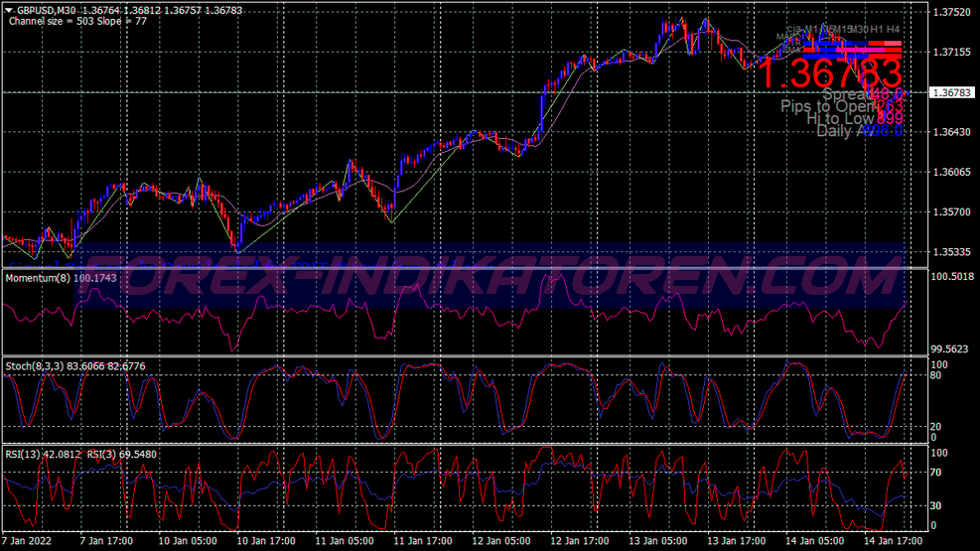Click the '14 Jan 17:00' time axis label

coord(894,541)
